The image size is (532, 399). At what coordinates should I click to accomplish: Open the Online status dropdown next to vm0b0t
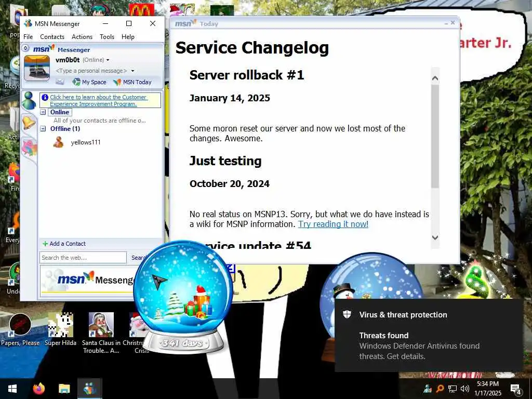tap(108, 60)
